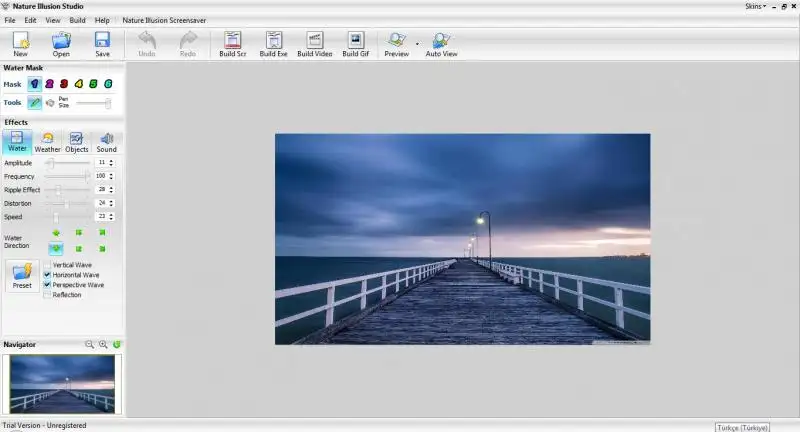Screen dimensions: 800x432
Task: Expand the Preview dropdown arrow
Action: pos(417,44)
